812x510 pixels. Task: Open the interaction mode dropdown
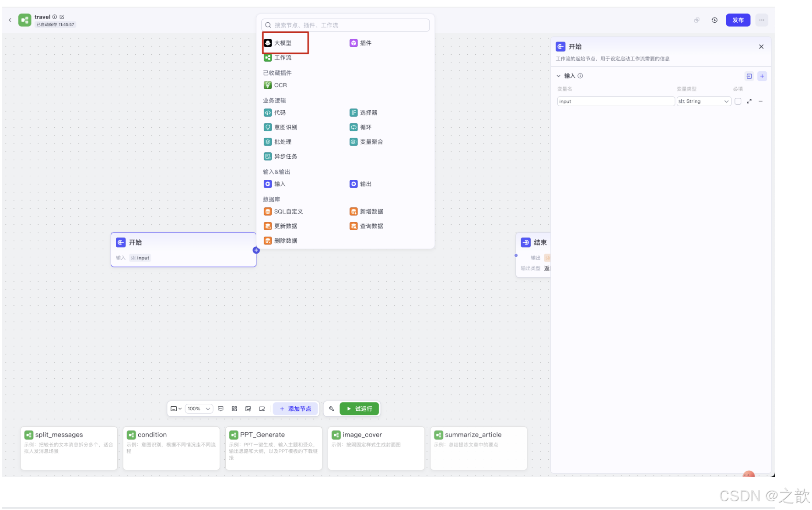[x=176, y=409]
